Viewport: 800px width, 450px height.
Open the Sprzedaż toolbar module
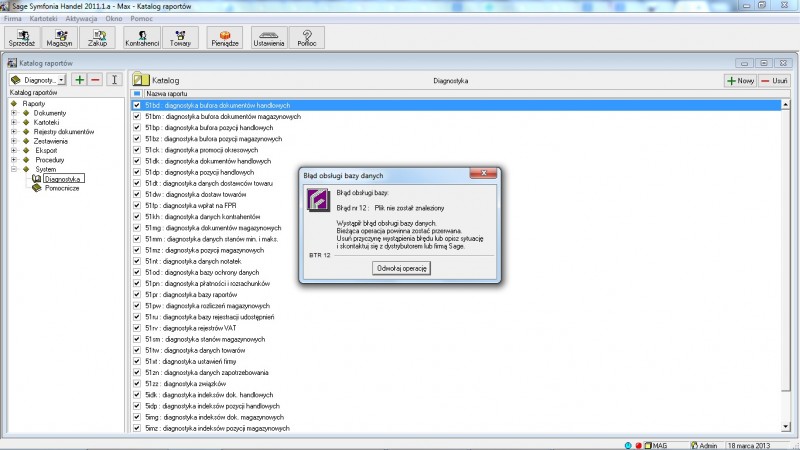22,38
